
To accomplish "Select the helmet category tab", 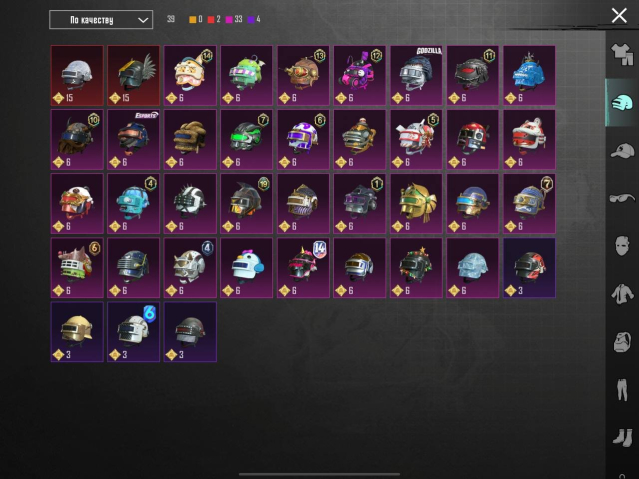I will (x=622, y=102).
